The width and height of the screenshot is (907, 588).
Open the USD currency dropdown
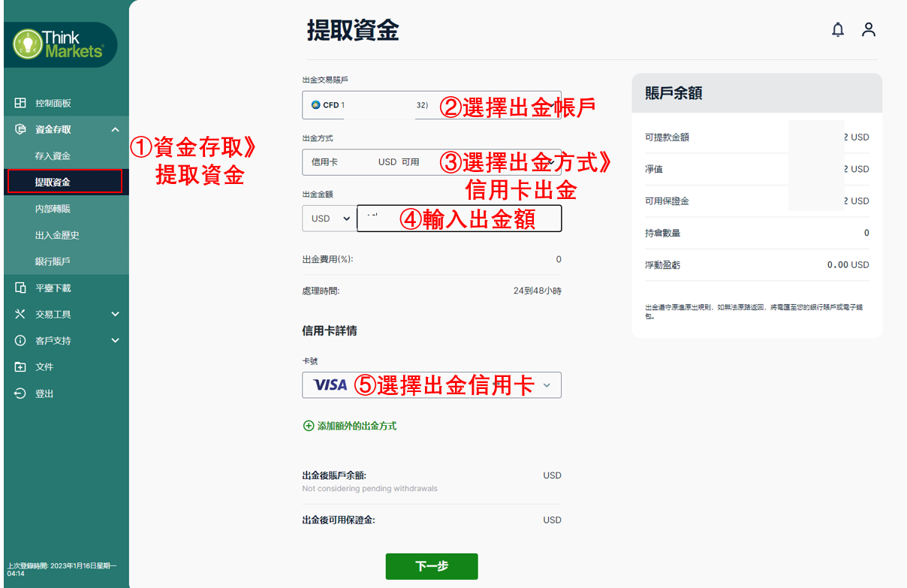tap(328, 219)
